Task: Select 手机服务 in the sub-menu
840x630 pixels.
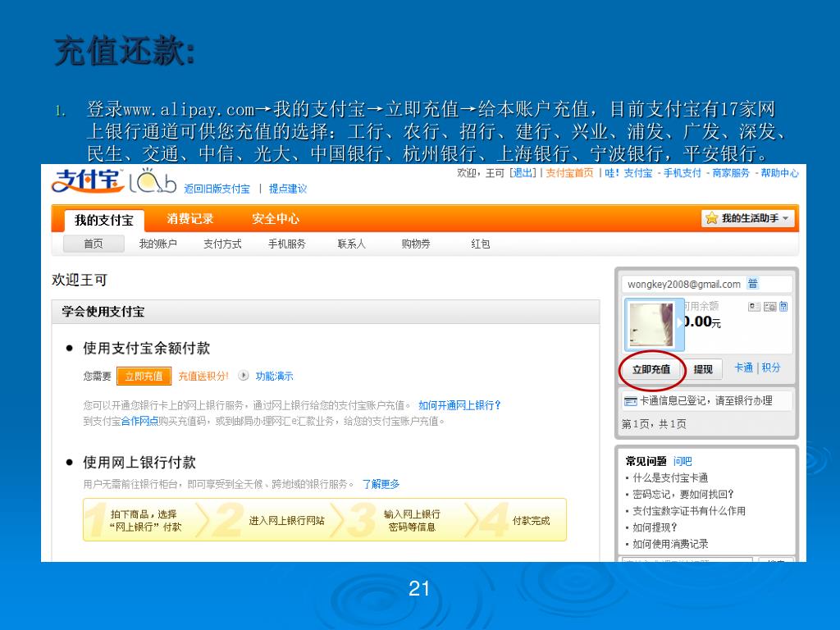Action: pos(286,244)
